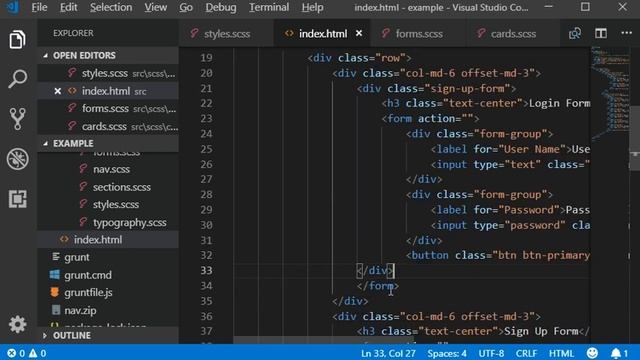Click the feedback smiley icon in the status bar
Viewport: 640px width, 360px height.
(x=592, y=353)
